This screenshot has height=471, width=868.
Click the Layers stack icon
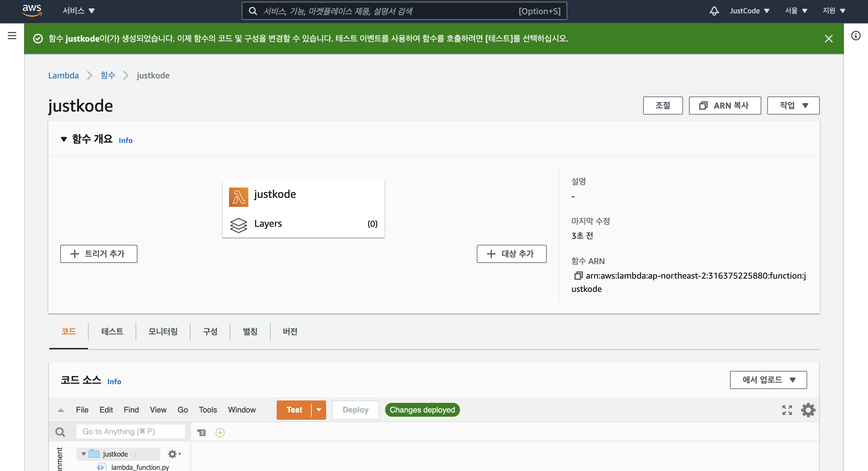[239, 225]
